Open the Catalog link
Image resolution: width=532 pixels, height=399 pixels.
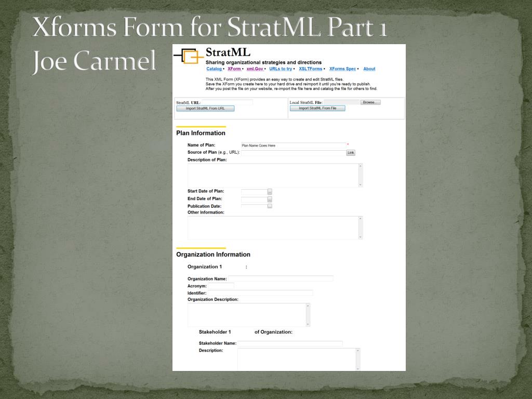point(214,69)
